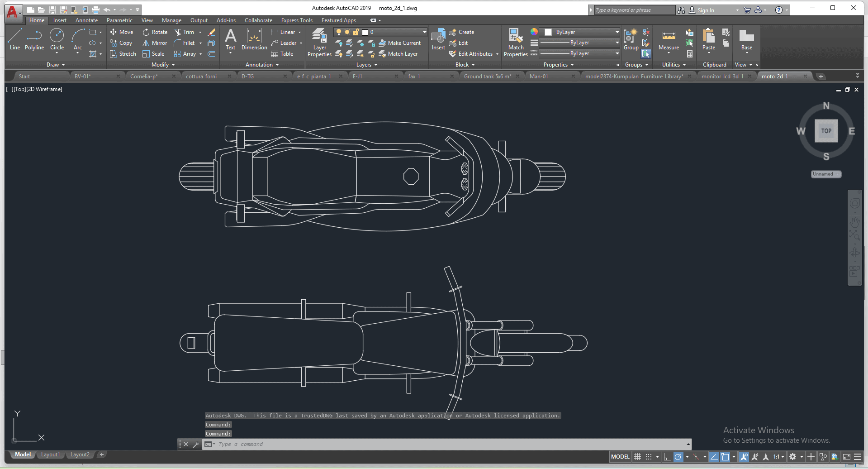
Task: Toggle the drawing grid display
Action: click(x=637, y=457)
